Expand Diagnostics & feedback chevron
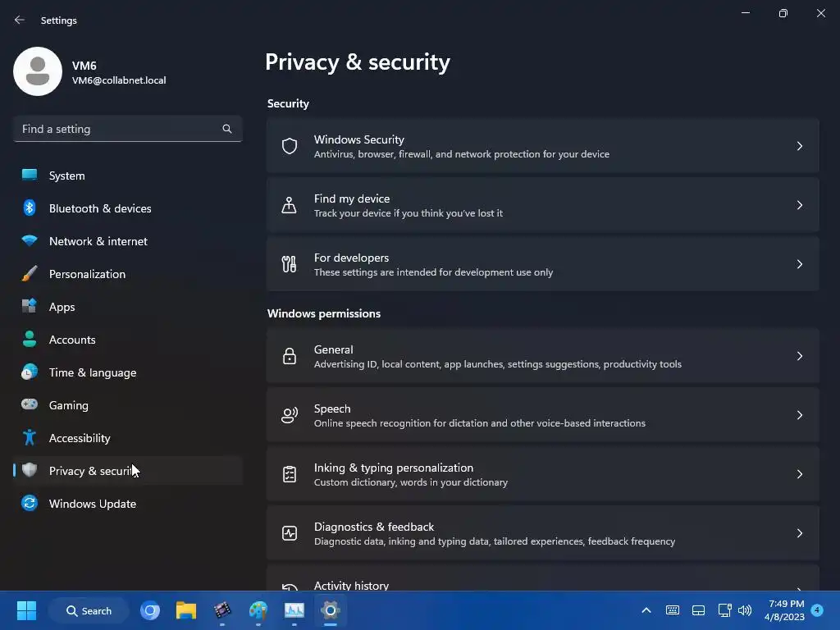This screenshot has width=840, height=630. [799, 533]
